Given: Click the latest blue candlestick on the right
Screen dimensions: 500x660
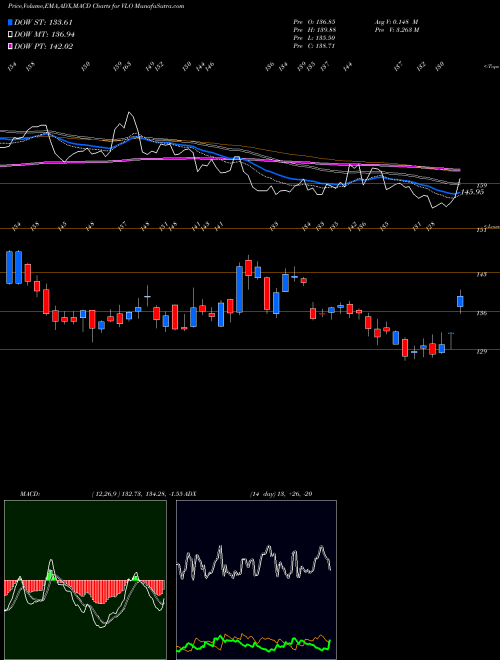Looking at the screenshot, I should coord(460,301).
